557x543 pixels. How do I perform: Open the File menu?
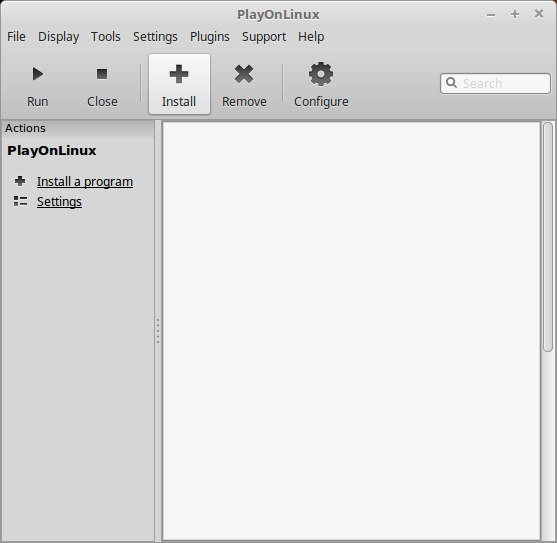tap(16, 37)
